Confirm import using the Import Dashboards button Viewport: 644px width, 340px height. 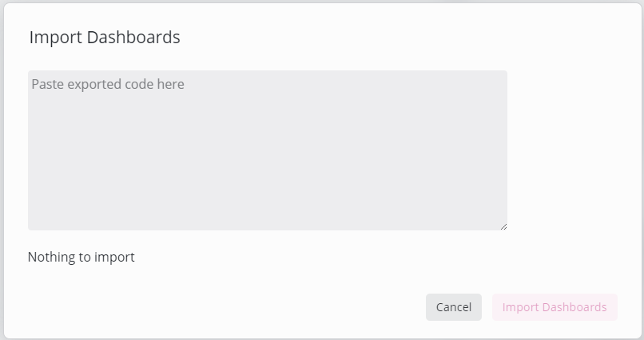[x=554, y=307]
